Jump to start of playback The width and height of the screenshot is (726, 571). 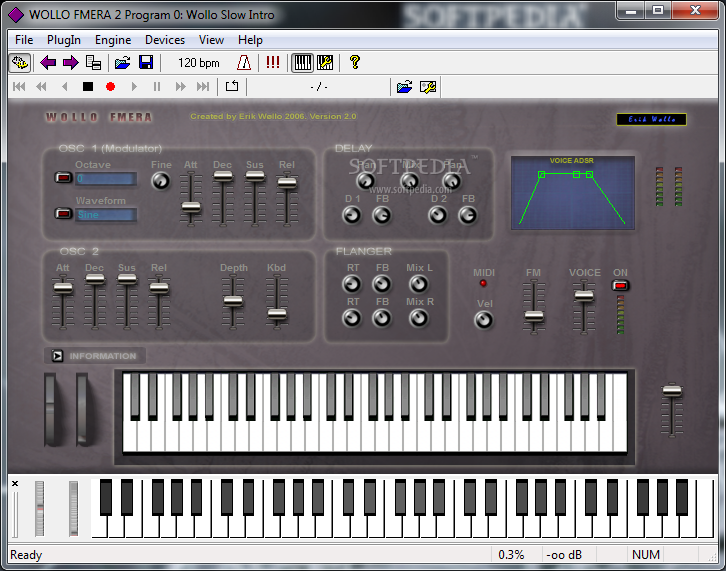pyautogui.click(x=19, y=87)
